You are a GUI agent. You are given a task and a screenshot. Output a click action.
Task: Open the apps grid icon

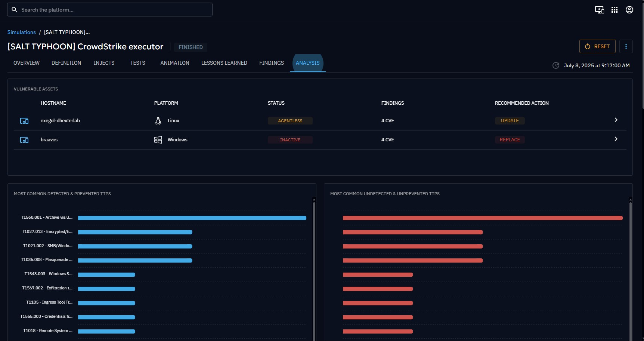pos(614,10)
